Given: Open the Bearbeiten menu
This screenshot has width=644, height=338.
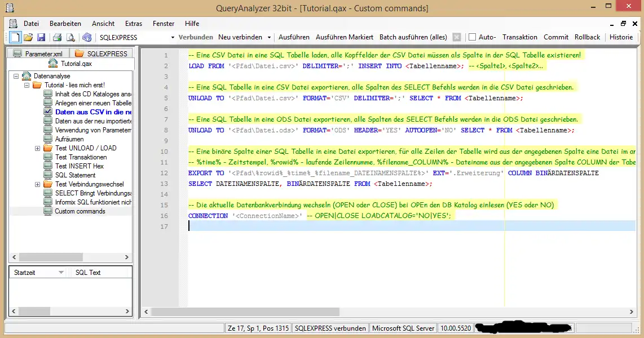Looking at the screenshot, I should pyautogui.click(x=65, y=24).
